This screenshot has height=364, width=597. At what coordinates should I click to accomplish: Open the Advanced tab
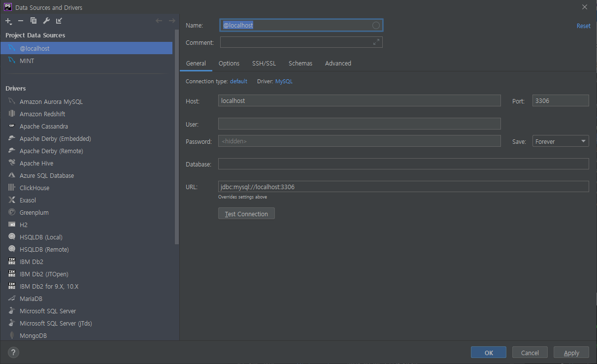[x=338, y=63]
